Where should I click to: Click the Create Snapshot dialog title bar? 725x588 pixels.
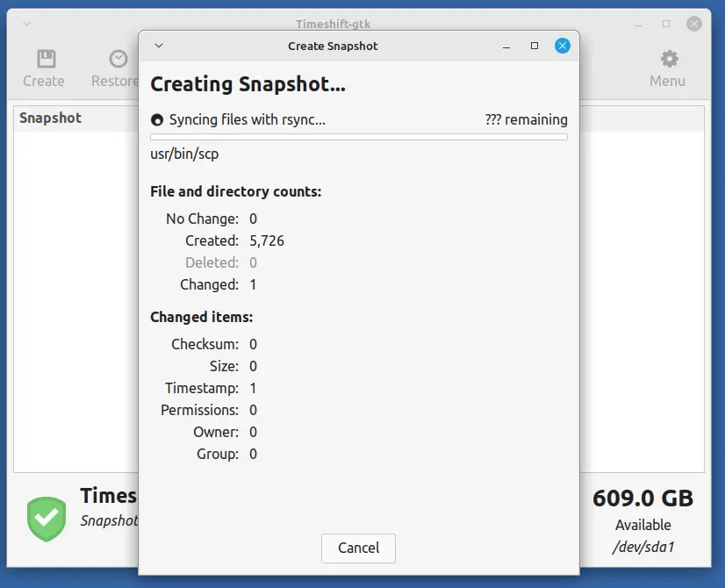[334, 46]
